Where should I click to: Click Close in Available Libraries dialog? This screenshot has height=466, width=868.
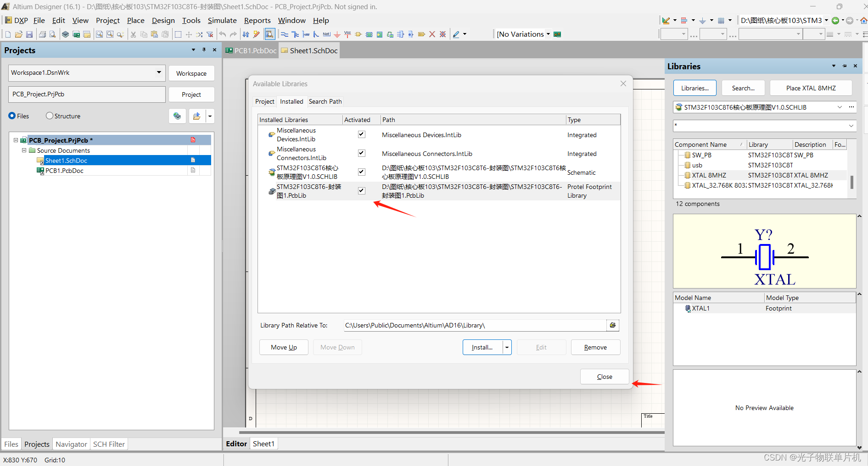coord(605,377)
